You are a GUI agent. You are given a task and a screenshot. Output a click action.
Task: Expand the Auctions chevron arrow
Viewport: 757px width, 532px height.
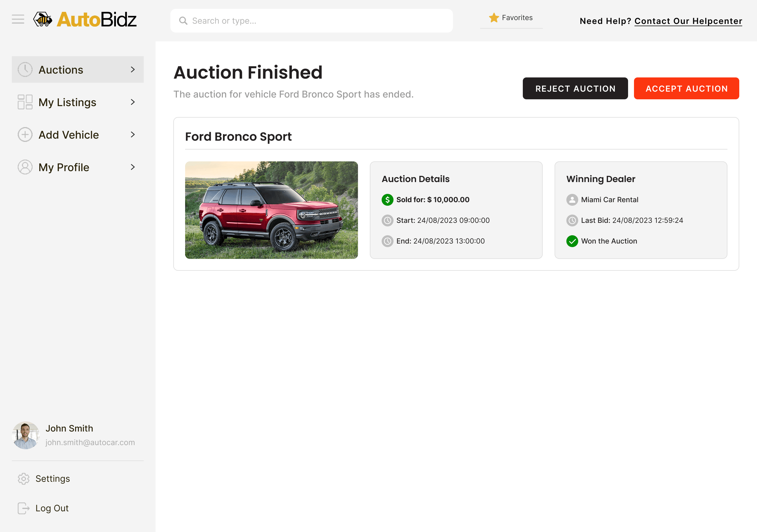point(132,69)
